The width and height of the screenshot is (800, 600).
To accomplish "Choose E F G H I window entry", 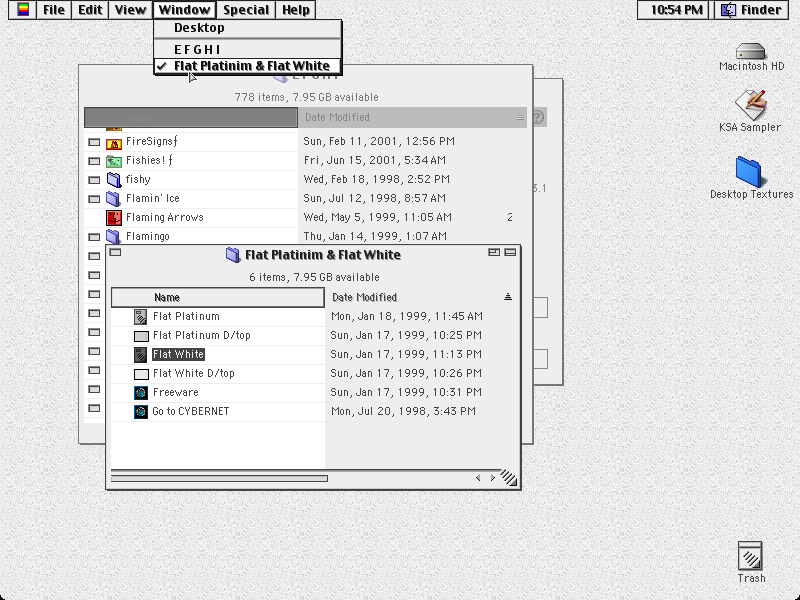I will click(x=247, y=49).
